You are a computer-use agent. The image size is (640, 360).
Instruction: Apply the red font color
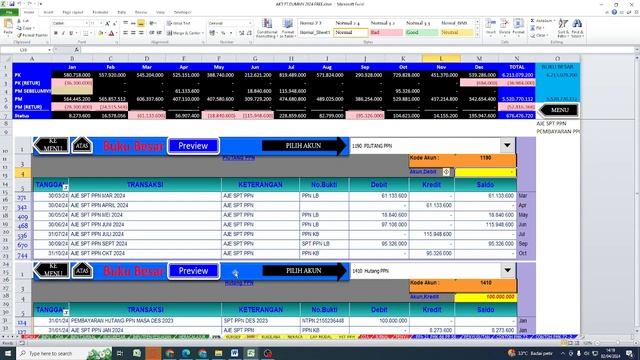(111, 33)
